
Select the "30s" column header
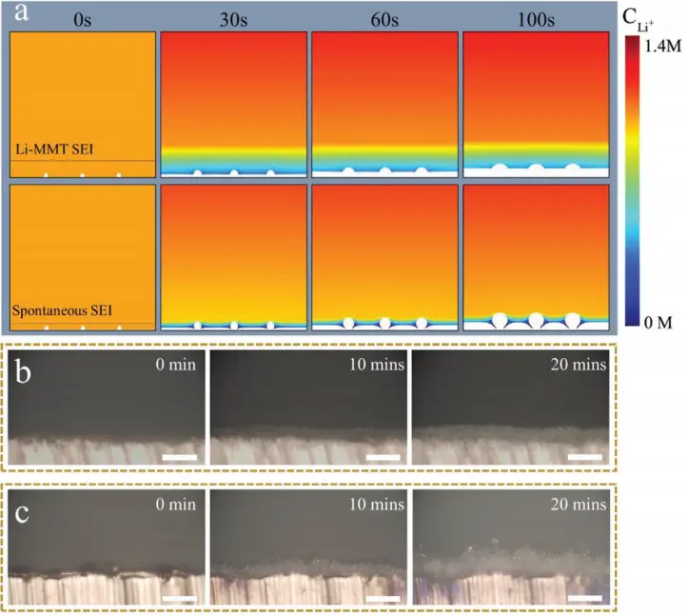click(233, 18)
